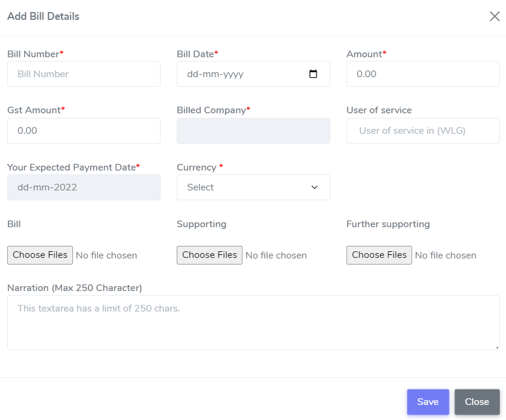The height and width of the screenshot is (420, 506).
Task: Choose Files for the Bill attachment
Action: 40,255
